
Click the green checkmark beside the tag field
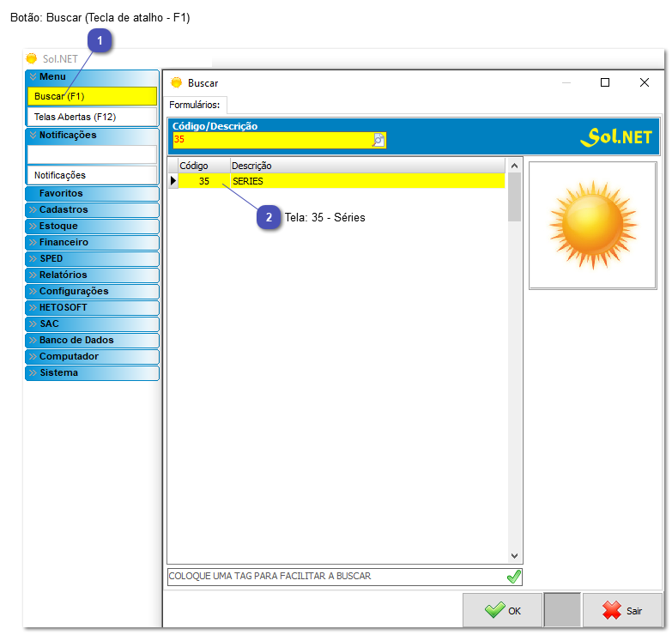coord(513,577)
